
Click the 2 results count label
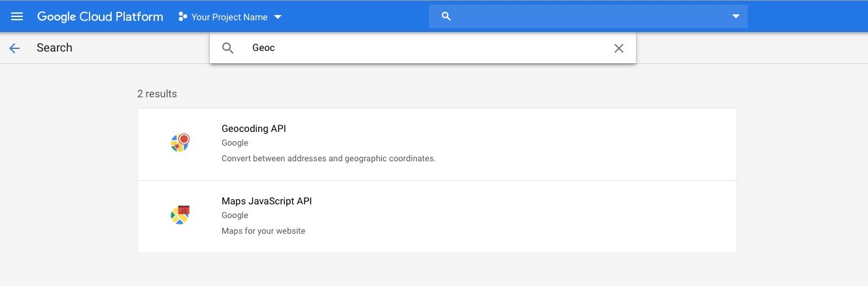(157, 94)
